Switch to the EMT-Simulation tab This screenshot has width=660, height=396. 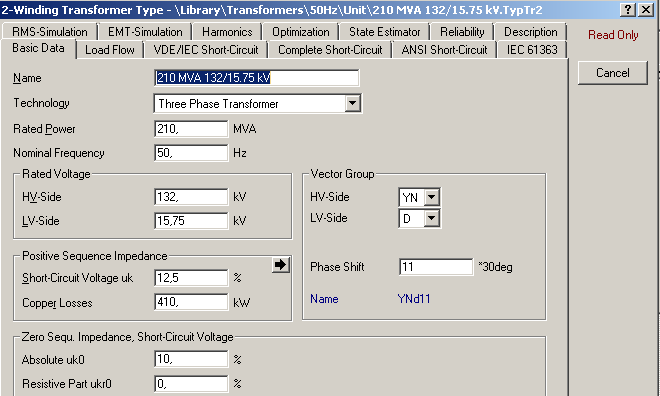pyautogui.click(x=145, y=32)
